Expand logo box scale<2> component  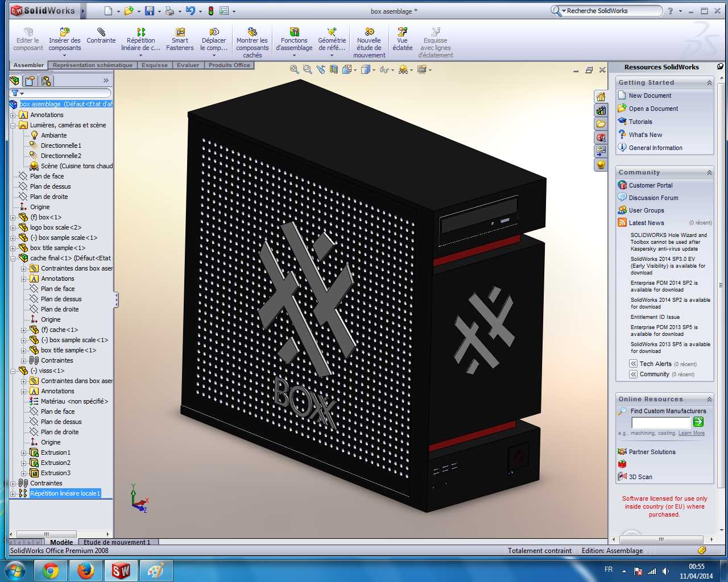tap(13, 227)
